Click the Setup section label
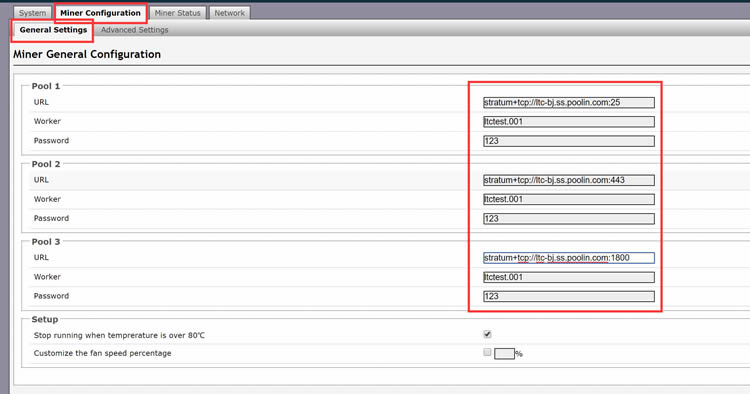The image size is (750, 394). [x=44, y=319]
